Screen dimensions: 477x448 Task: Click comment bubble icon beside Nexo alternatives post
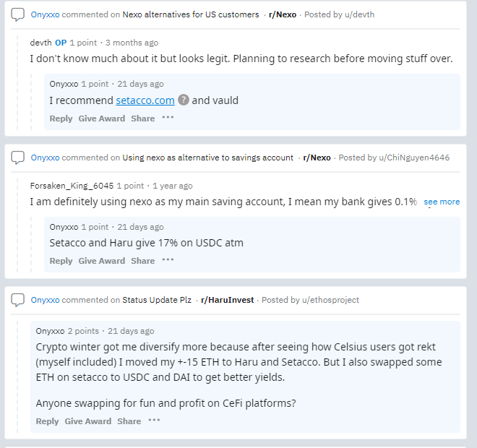(17, 14)
